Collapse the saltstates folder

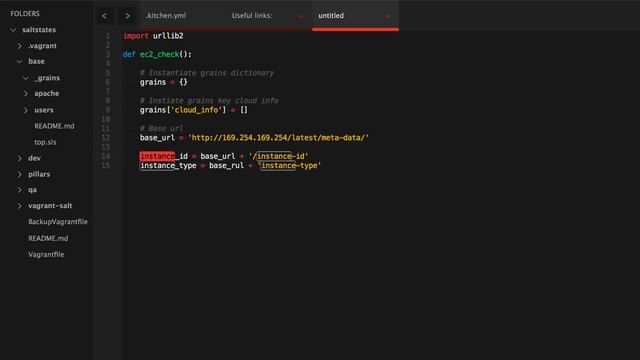click(13, 30)
